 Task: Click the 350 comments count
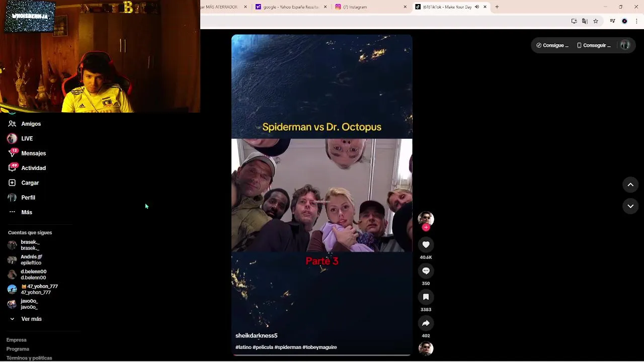point(426,284)
